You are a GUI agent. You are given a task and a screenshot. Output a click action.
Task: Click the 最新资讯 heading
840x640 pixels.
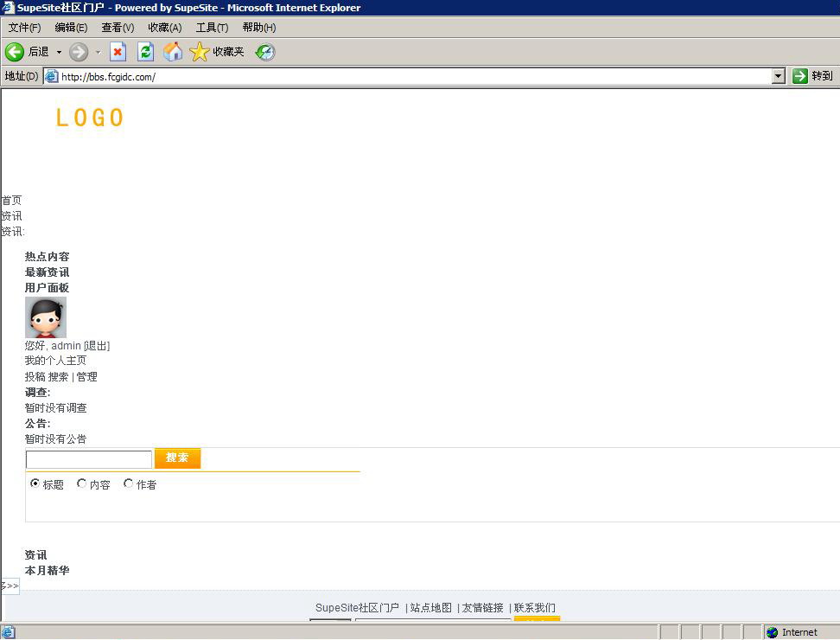pos(48,272)
